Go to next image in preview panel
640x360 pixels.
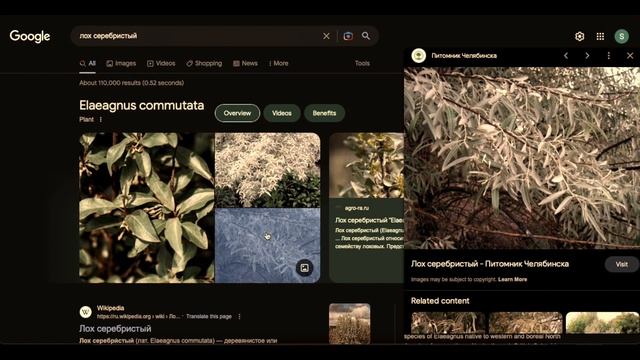[x=587, y=56]
